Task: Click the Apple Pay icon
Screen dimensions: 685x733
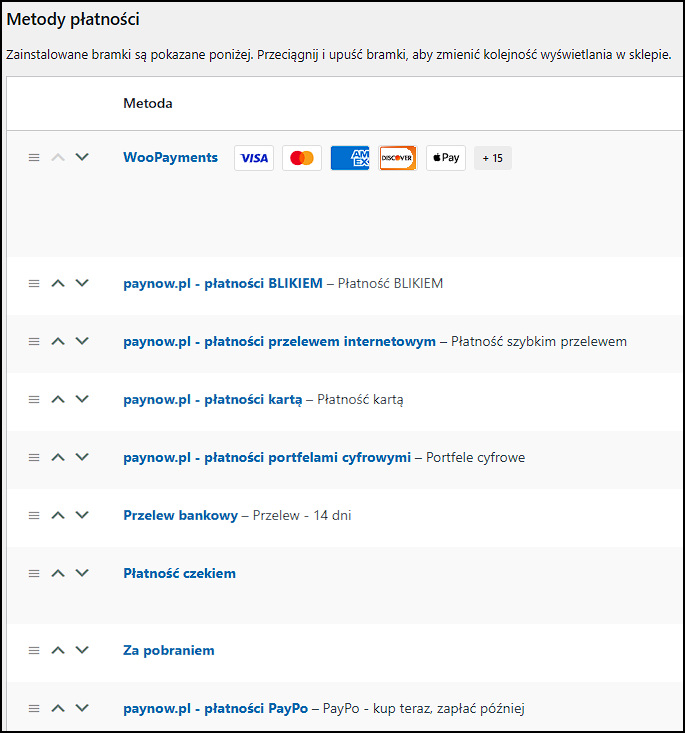Action: (446, 158)
